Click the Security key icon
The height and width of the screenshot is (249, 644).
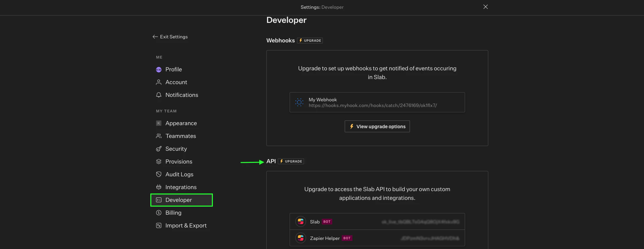coord(159,149)
